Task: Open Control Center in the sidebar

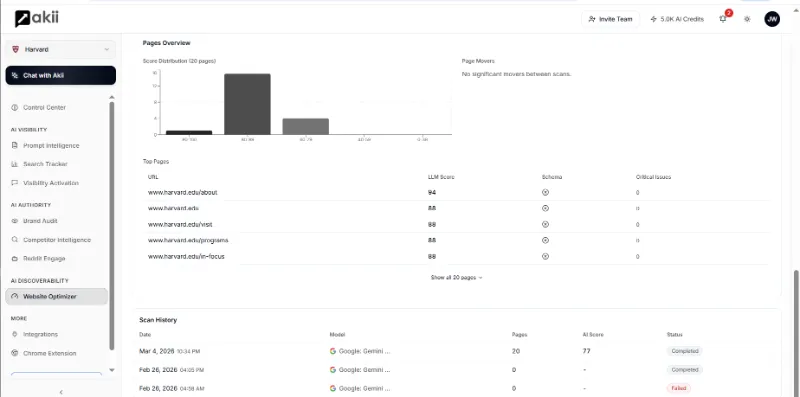Action: (44, 108)
